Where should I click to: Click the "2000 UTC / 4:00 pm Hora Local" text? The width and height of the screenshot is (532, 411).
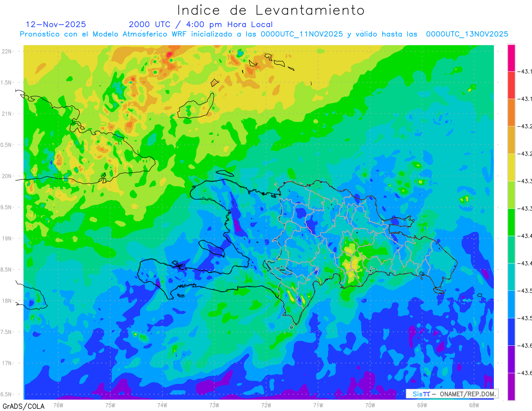[201, 24]
